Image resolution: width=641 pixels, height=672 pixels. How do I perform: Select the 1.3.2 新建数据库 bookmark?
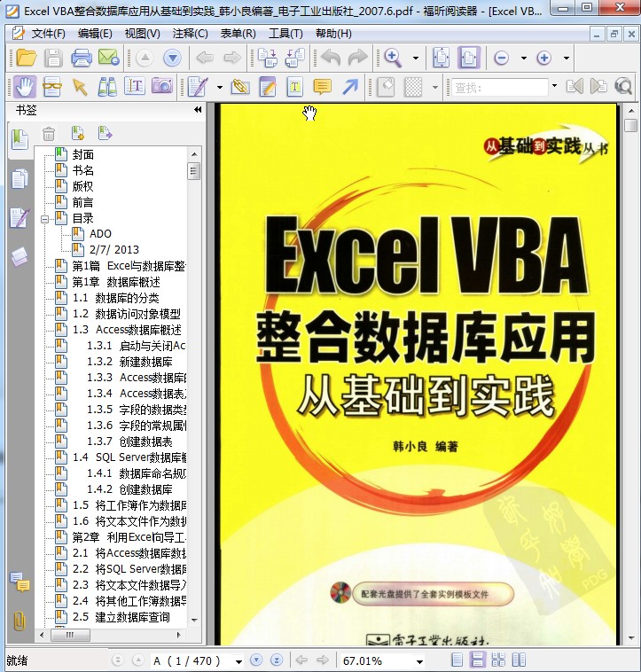click(x=129, y=362)
